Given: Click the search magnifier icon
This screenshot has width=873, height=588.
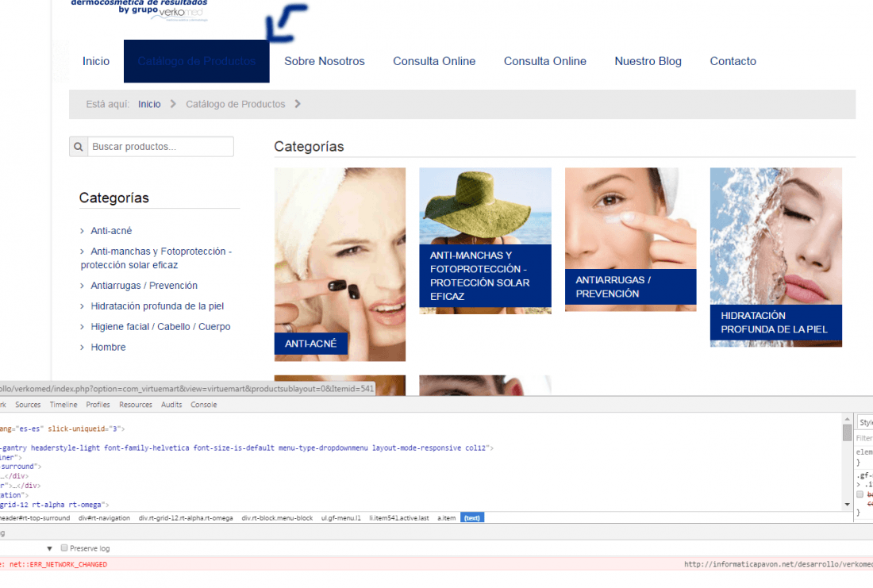Looking at the screenshot, I should click(79, 147).
